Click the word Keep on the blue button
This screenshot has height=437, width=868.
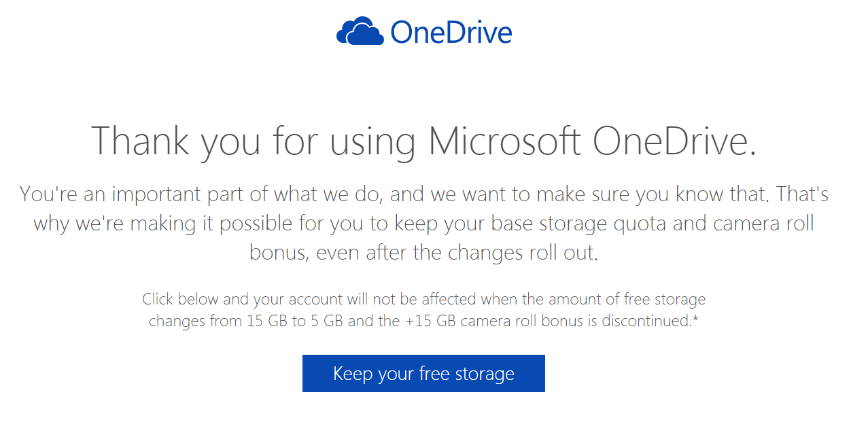(353, 374)
